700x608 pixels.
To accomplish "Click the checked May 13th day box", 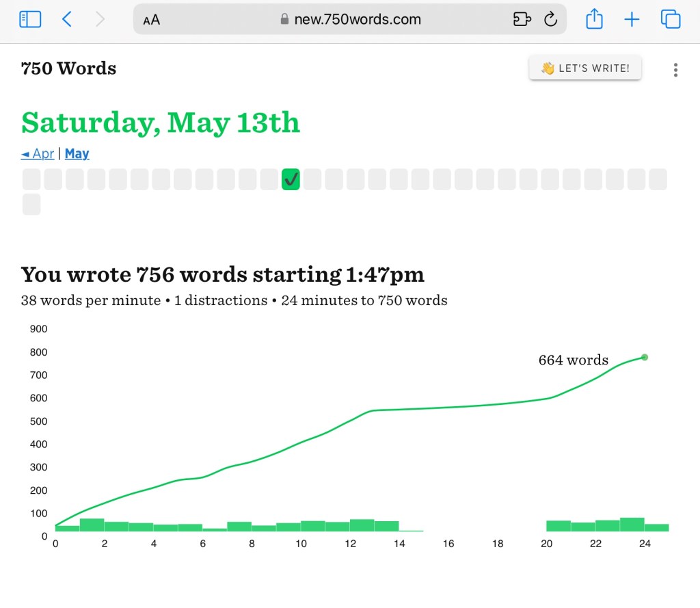I will 291,180.
